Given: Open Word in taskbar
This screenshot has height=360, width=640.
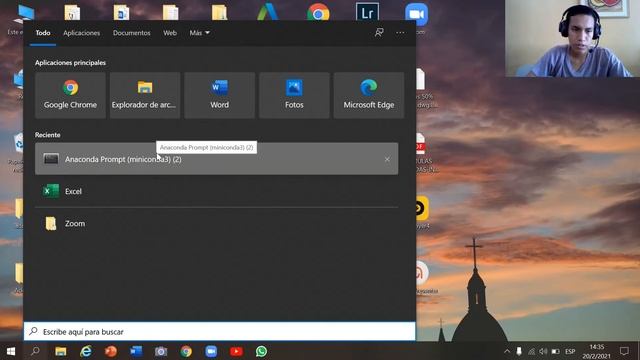Looking at the screenshot, I should coord(136,351).
